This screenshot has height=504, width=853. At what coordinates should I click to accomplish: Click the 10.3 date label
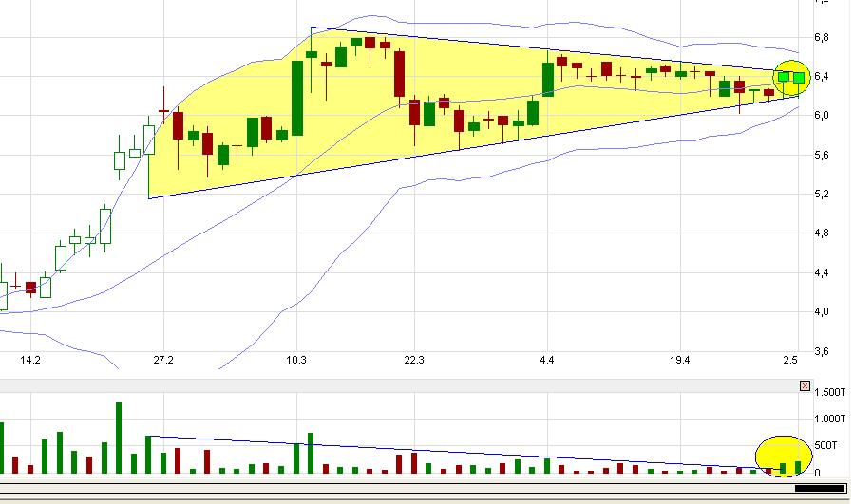pyautogui.click(x=296, y=360)
